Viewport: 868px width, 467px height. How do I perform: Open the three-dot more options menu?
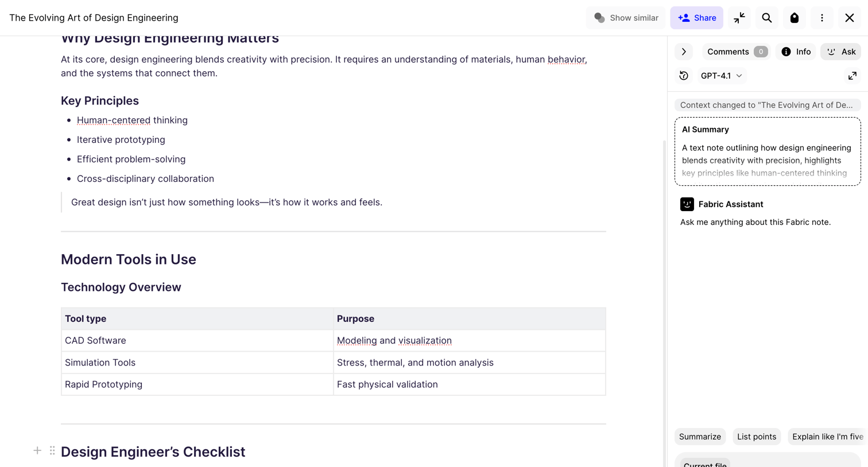[x=822, y=18]
